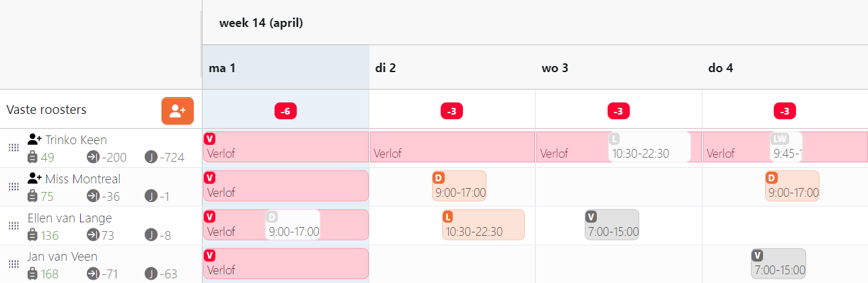The height and width of the screenshot is (283, 868).
Task: Open Jan van Veen's Thursday 7:00-15:00 shift
Action: pos(779,263)
